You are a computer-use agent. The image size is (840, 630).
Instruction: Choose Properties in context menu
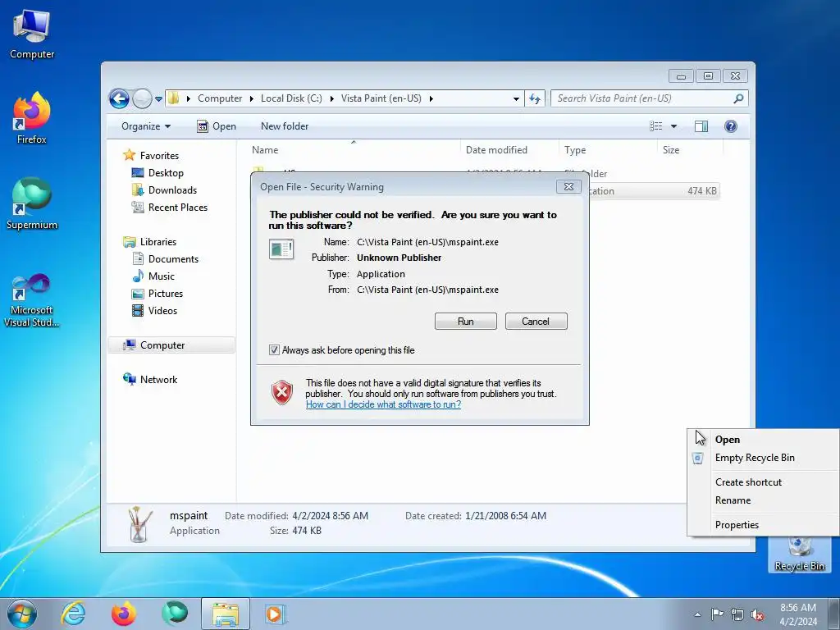click(763, 525)
